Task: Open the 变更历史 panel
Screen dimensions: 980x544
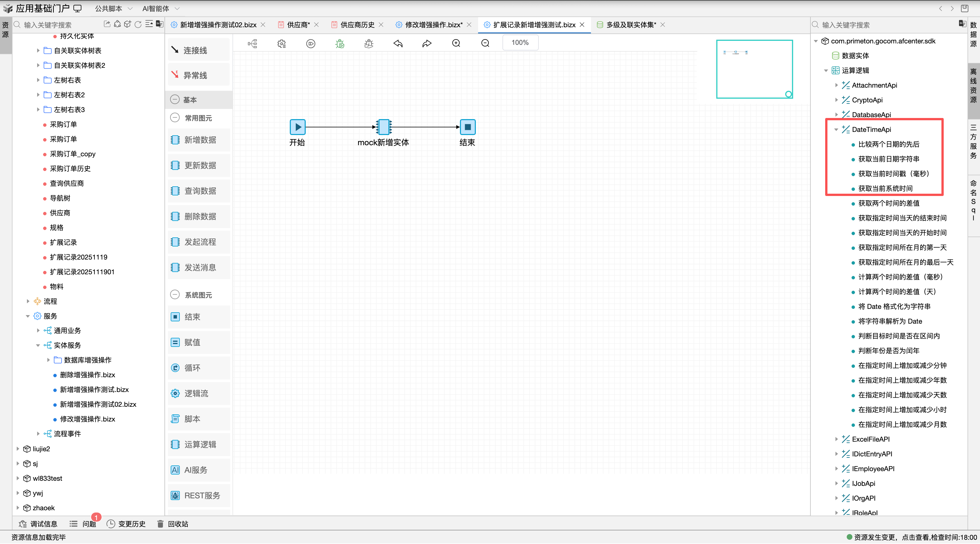Action: coord(126,524)
